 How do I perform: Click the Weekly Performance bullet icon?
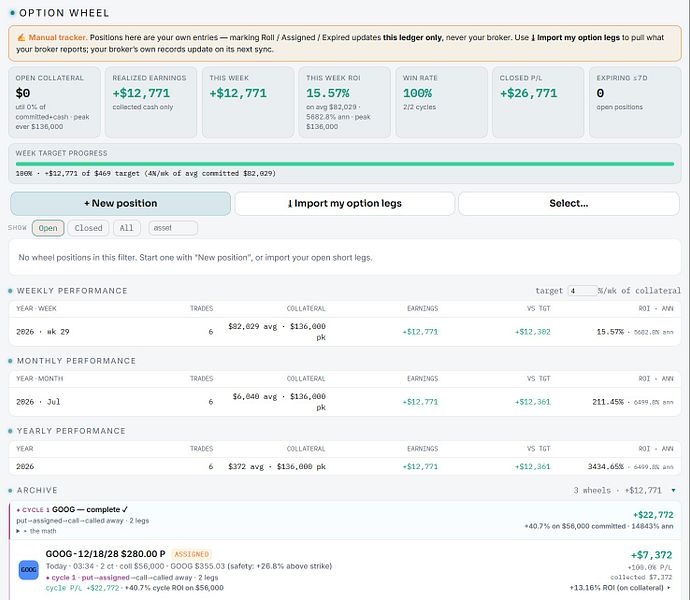[10, 291]
